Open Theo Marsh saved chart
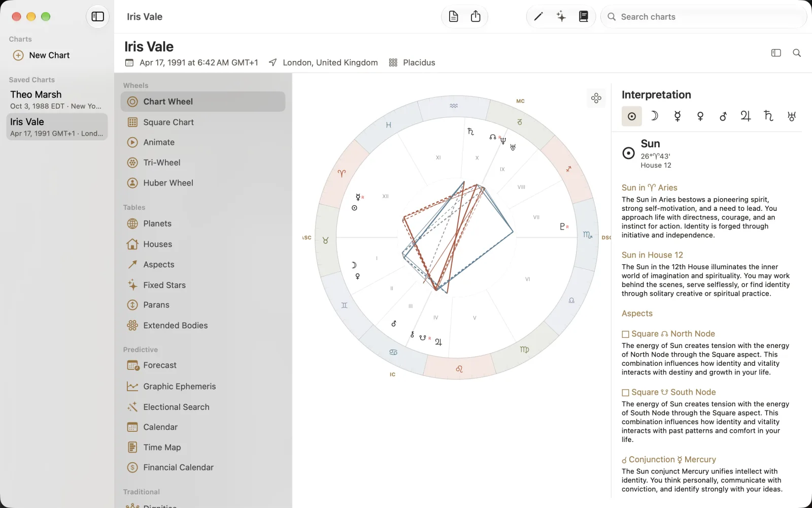Image resolution: width=812 pixels, height=508 pixels. 57,100
